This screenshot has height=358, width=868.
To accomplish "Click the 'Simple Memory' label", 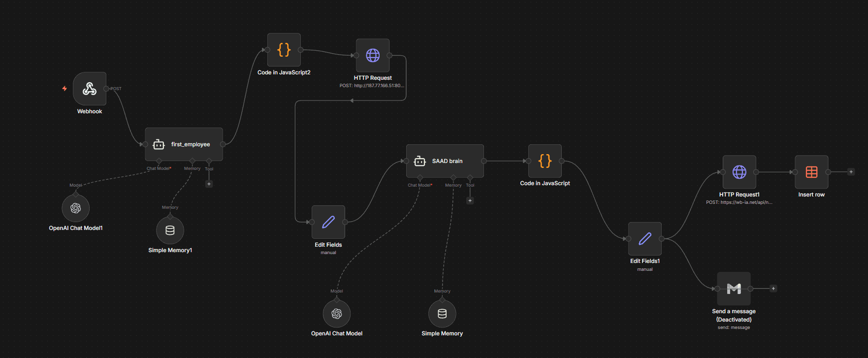I will 442,333.
